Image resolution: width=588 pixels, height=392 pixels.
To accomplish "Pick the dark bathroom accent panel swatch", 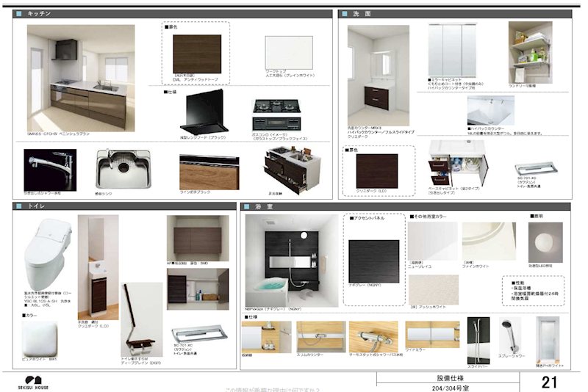I will coord(374,261).
